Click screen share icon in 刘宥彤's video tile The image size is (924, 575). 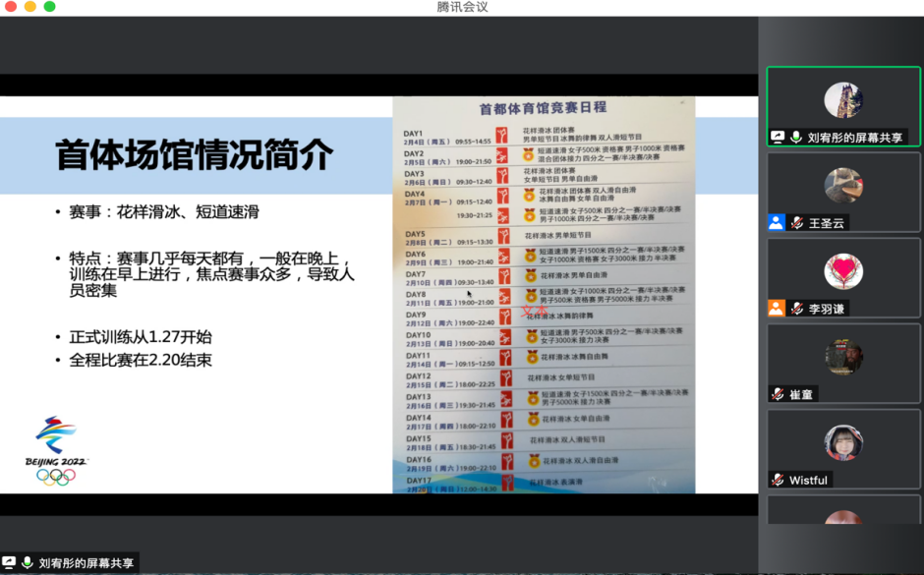click(x=778, y=138)
